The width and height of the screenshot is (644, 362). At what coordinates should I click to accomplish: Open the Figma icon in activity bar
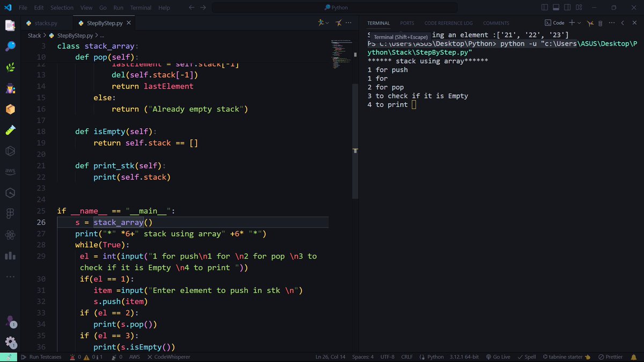pyautogui.click(x=10, y=213)
